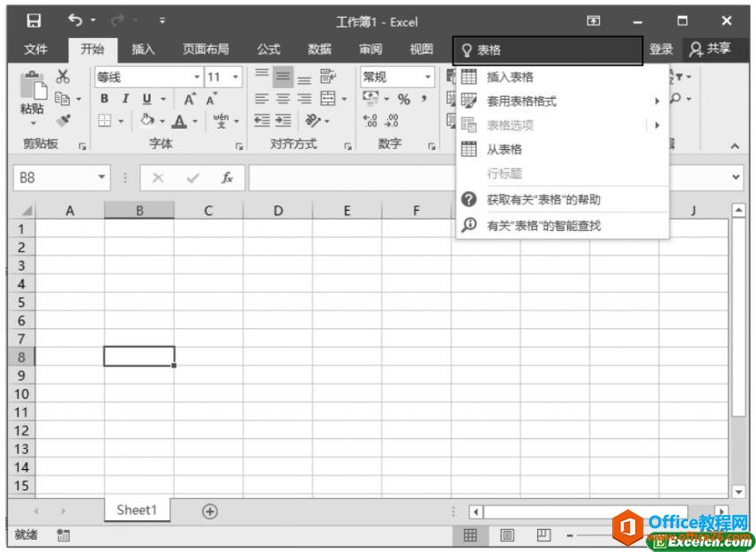The width and height of the screenshot is (756, 552).
Task: Open the 文件 tab
Action: 36,49
